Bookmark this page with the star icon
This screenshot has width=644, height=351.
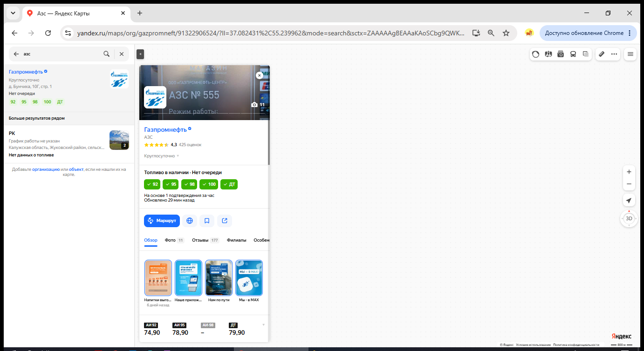(506, 33)
